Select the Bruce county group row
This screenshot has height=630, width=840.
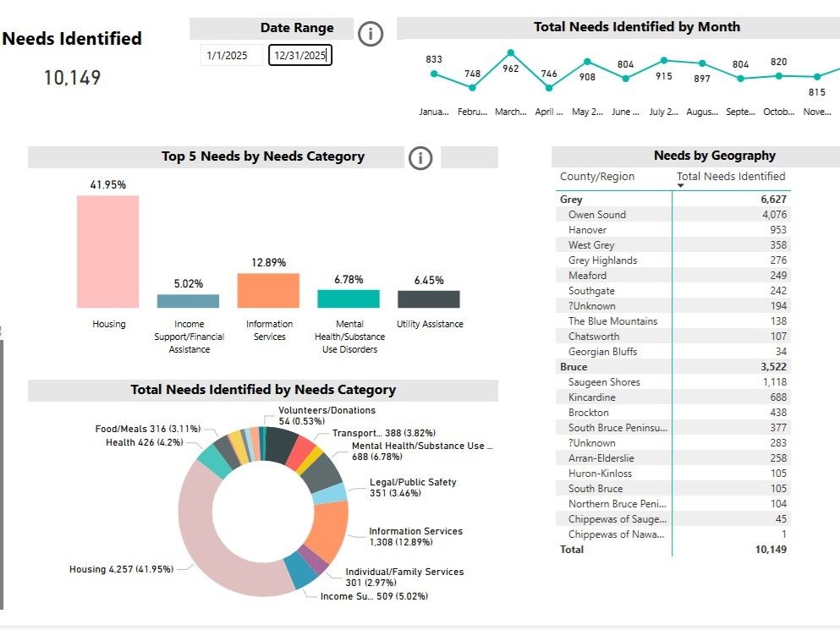coord(574,367)
